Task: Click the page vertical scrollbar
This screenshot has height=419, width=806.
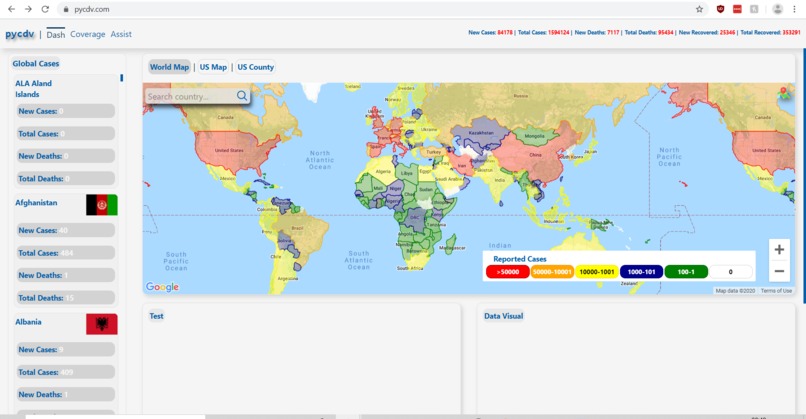Action: [804, 175]
